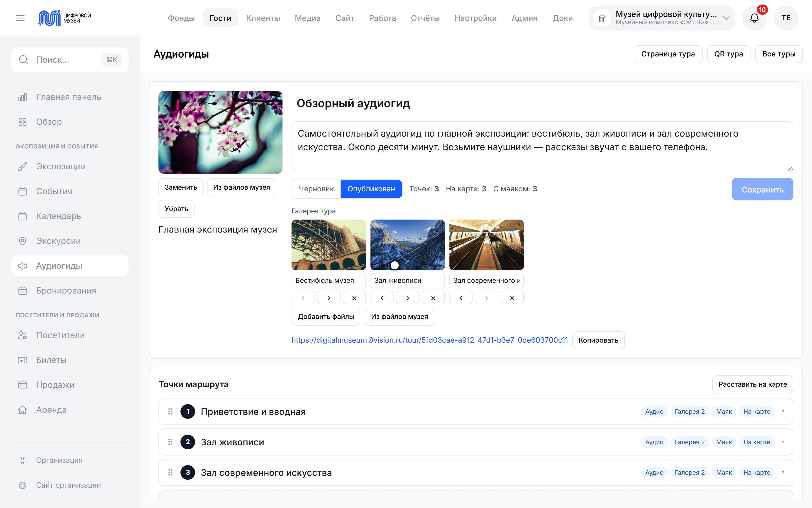Open Бронирования in sidebar

[70, 291]
